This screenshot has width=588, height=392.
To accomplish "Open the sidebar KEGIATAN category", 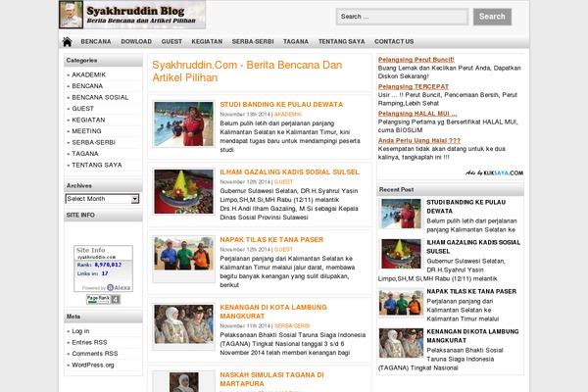I will 88,120.
